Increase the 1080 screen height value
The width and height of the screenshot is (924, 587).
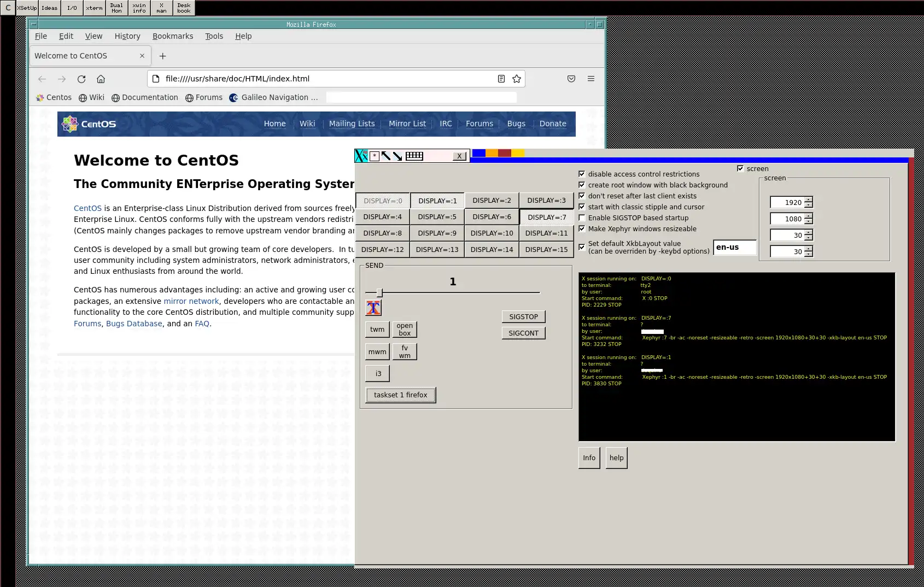(x=809, y=216)
